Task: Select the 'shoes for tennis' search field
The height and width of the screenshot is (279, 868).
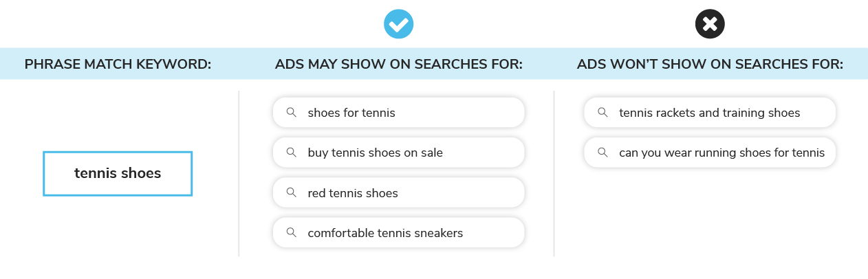Action: [399, 112]
